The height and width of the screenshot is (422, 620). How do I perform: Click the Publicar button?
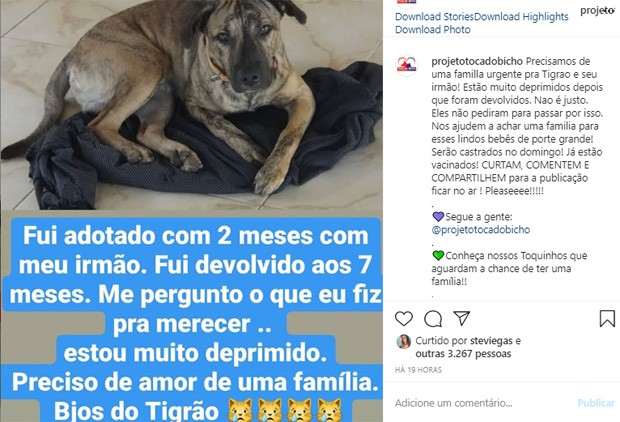(x=596, y=403)
